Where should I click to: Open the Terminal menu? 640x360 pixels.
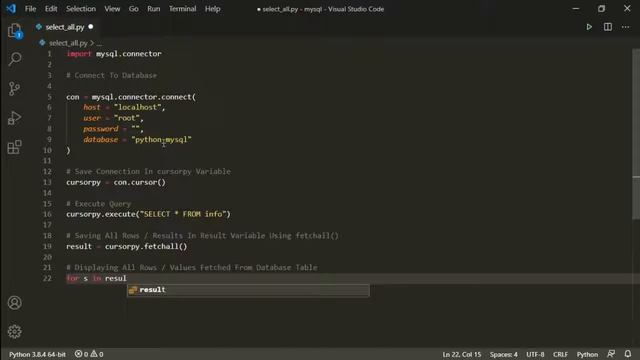(x=182, y=9)
